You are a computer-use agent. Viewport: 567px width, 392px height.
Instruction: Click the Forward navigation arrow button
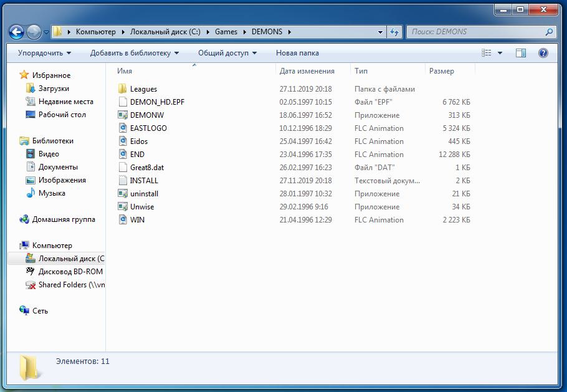click(34, 32)
